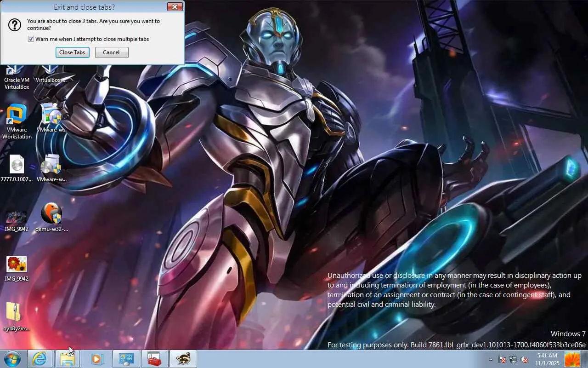Click the Show desktop strip at the taskbar end

click(584, 359)
